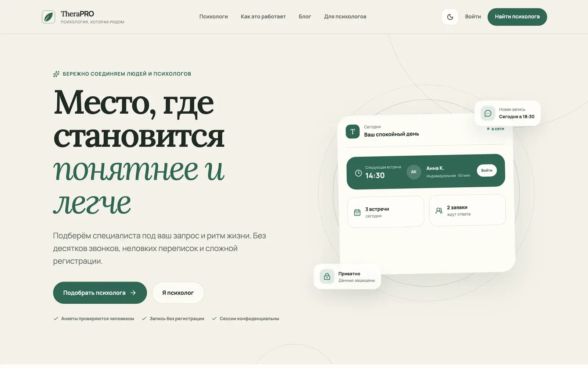Open the Психологи menu item
This screenshot has width=588, height=368.
[214, 17]
